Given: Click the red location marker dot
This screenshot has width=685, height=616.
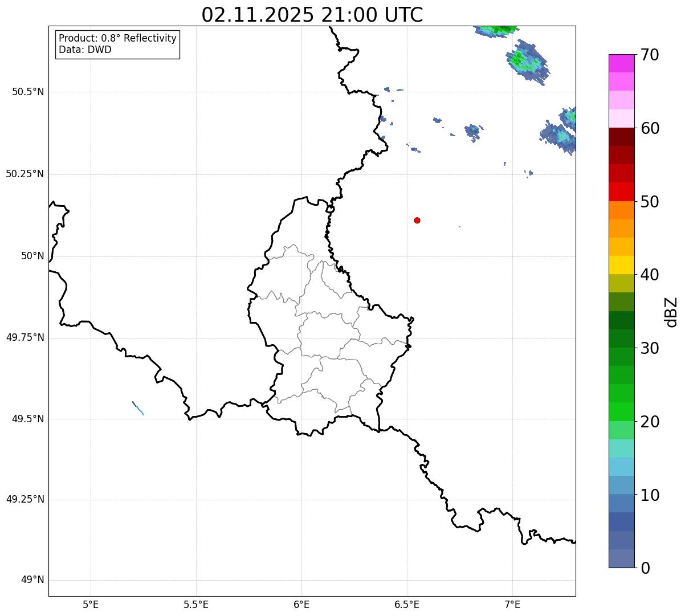Looking at the screenshot, I should [x=417, y=220].
